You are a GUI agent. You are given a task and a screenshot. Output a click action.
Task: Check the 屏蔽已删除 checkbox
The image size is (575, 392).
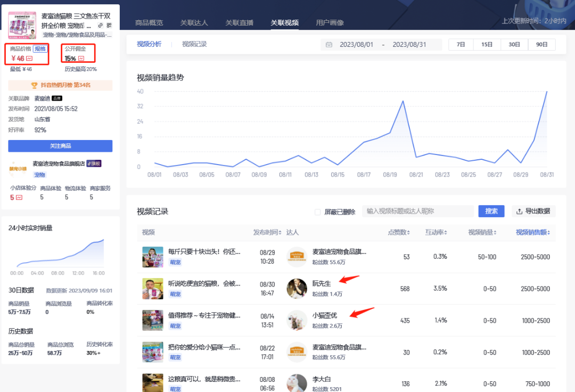[317, 212]
